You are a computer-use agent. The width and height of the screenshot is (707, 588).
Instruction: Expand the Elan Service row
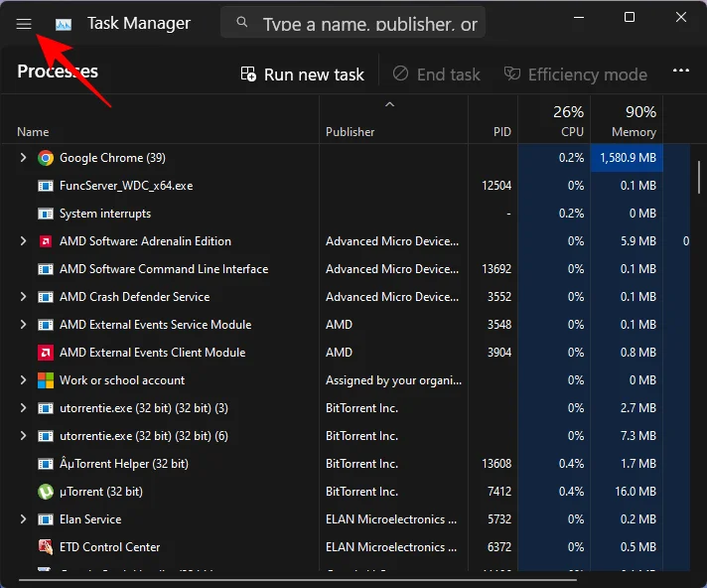23,519
